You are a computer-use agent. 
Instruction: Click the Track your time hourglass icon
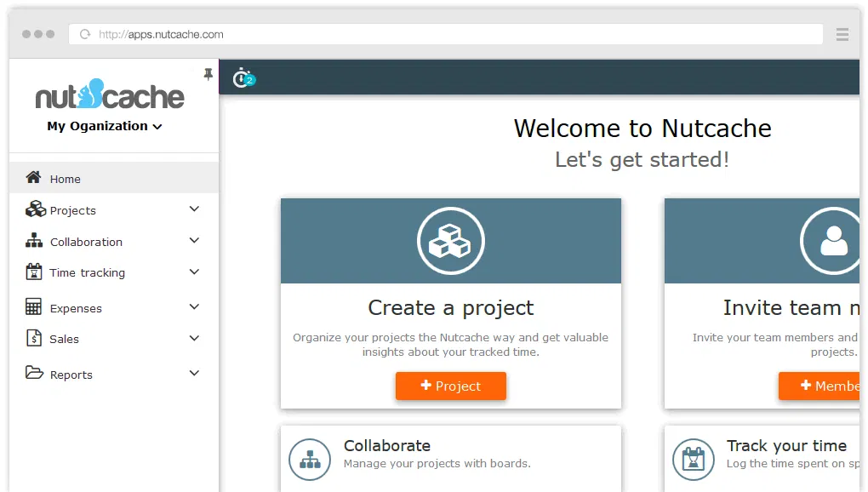pyautogui.click(x=693, y=460)
